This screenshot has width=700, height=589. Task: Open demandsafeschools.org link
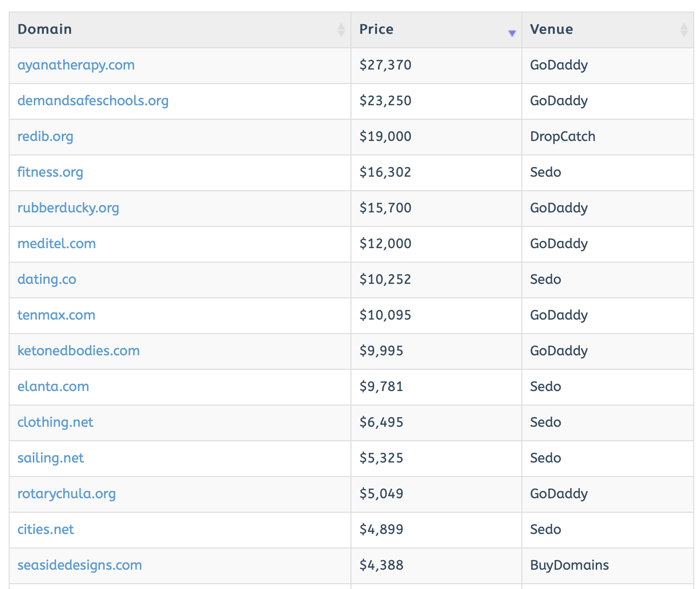pyautogui.click(x=93, y=101)
